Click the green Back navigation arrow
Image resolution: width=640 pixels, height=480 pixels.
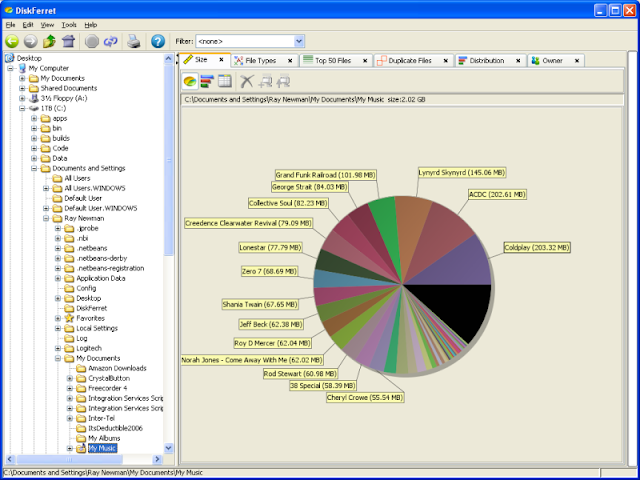[x=12, y=41]
